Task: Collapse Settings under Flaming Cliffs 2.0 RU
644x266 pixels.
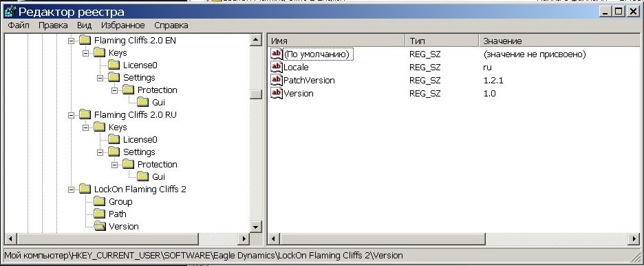Action: 100,152
